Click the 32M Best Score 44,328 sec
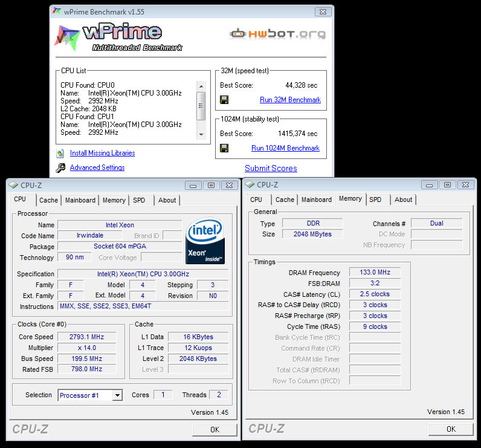Screen dimensions: 481x448 pos(302,85)
